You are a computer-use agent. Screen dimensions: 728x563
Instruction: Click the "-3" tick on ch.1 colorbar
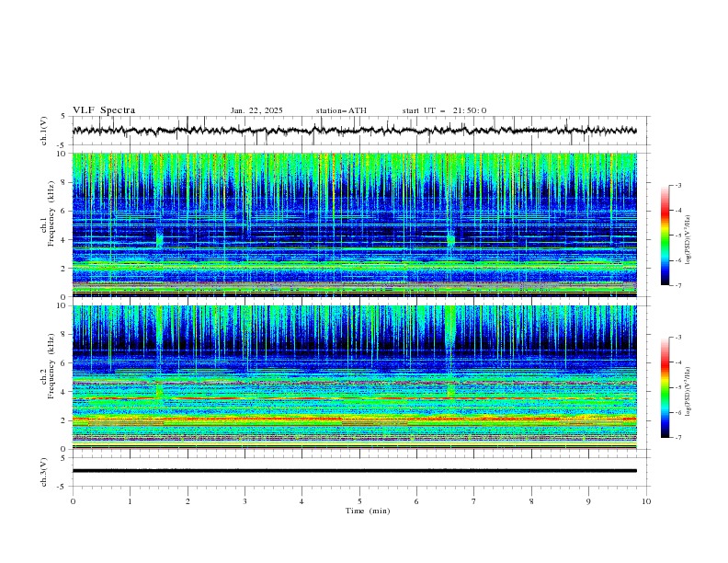point(677,185)
